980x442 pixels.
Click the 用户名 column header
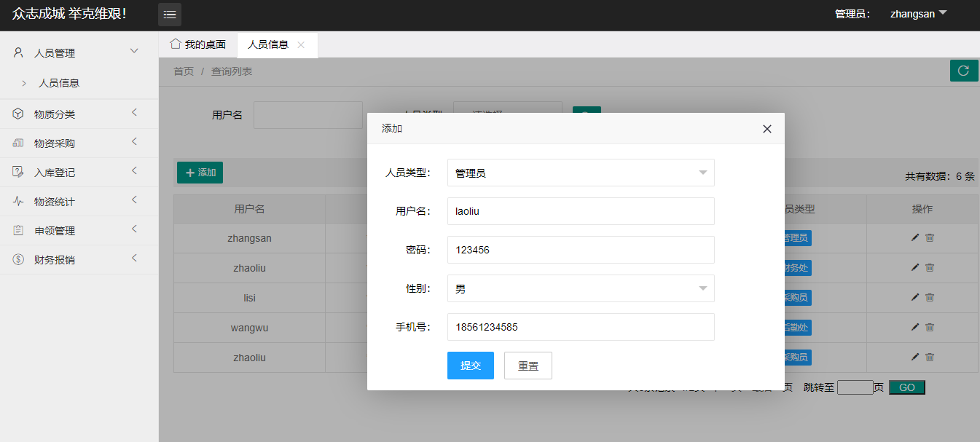coord(249,209)
